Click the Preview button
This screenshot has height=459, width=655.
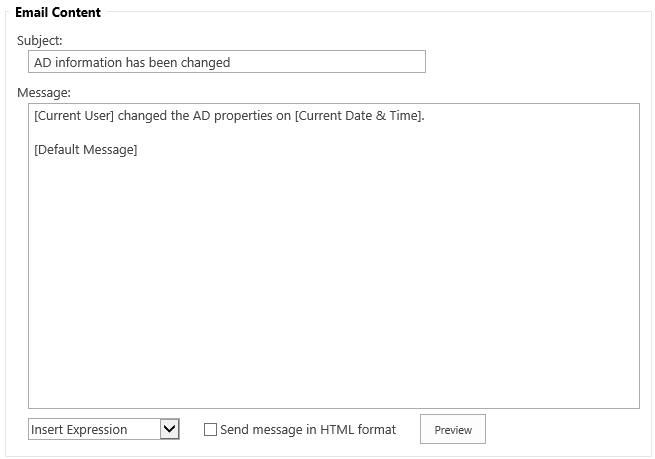(453, 429)
